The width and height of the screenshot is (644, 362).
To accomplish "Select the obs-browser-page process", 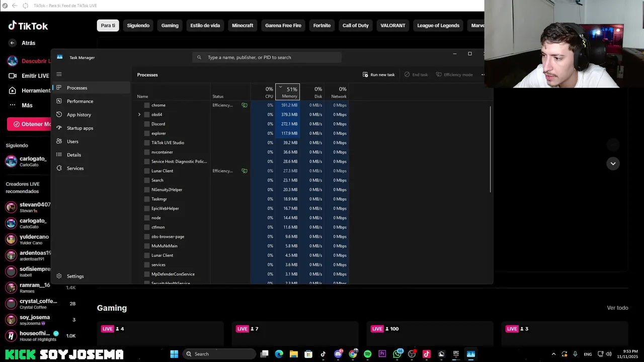I will click(243, 236).
